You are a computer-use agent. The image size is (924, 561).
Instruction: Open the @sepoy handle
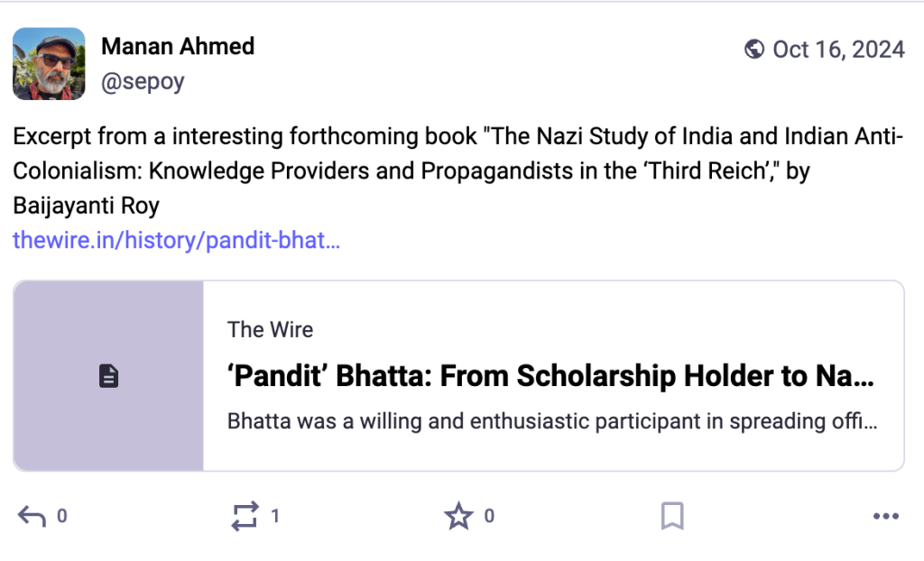click(x=143, y=81)
